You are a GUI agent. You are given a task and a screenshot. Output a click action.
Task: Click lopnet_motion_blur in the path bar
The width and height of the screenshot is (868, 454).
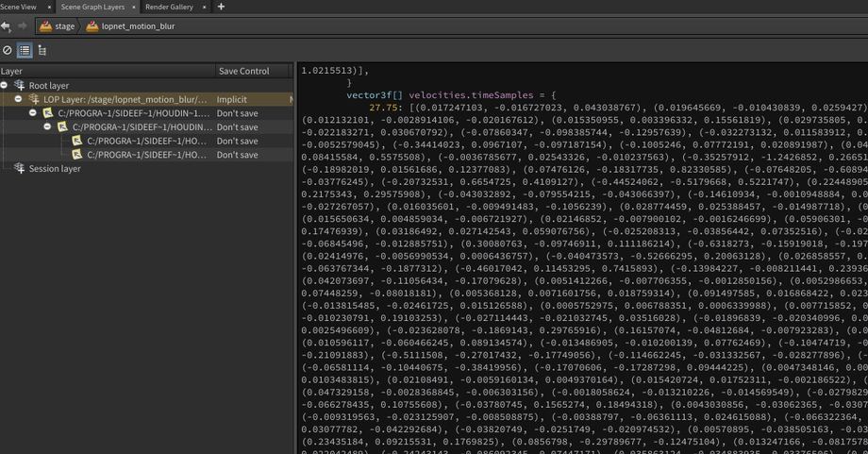(x=137, y=26)
